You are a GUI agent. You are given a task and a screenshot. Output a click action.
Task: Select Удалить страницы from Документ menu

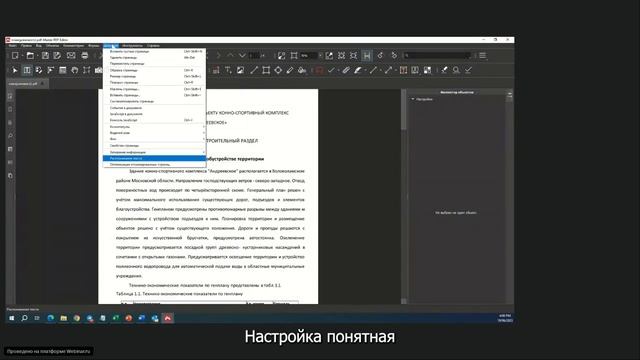tap(154, 58)
